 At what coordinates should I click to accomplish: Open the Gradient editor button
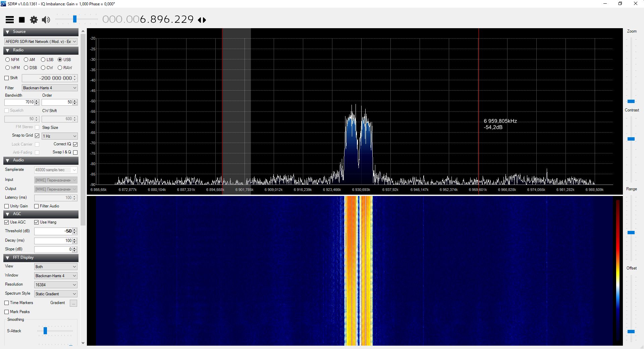click(73, 303)
